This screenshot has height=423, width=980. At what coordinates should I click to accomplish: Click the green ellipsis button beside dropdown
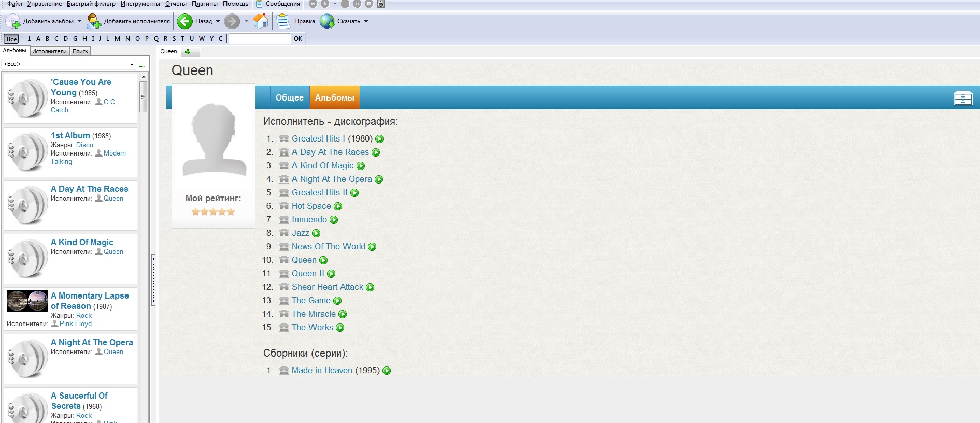(143, 66)
